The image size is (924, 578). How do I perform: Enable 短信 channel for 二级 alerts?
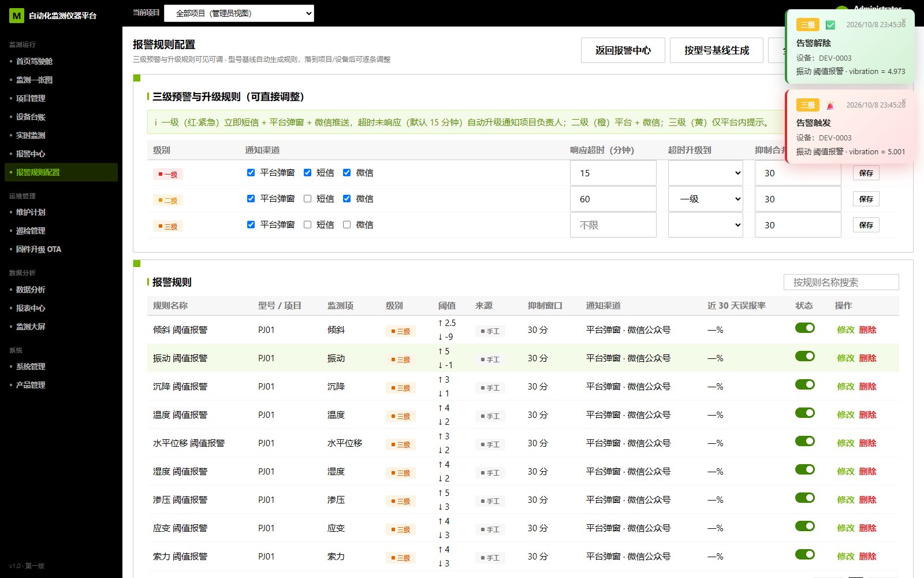point(308,199)
